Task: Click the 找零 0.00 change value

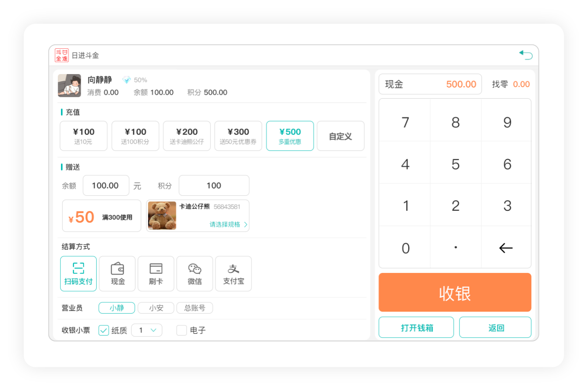Action: pos(521,84)
